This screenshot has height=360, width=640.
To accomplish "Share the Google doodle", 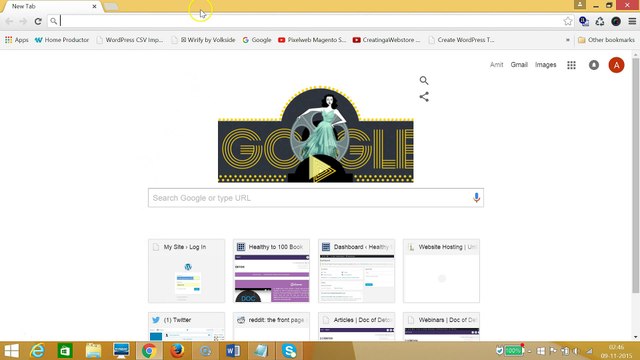I will tap(424, 97).
